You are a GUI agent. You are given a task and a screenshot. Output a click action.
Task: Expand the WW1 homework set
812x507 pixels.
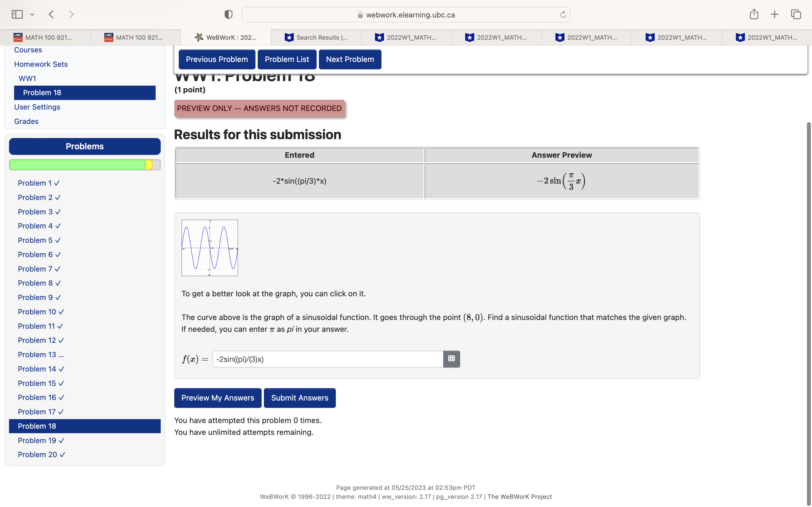tap(28, 78)
